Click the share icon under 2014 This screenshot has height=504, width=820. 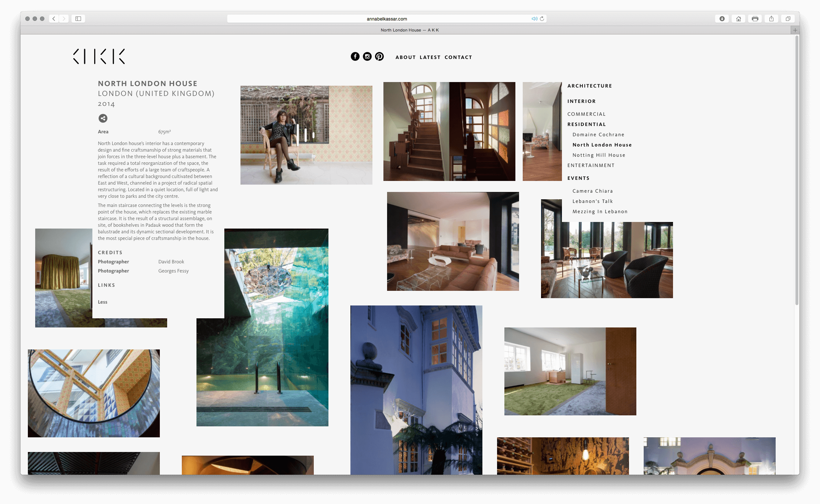103,118
